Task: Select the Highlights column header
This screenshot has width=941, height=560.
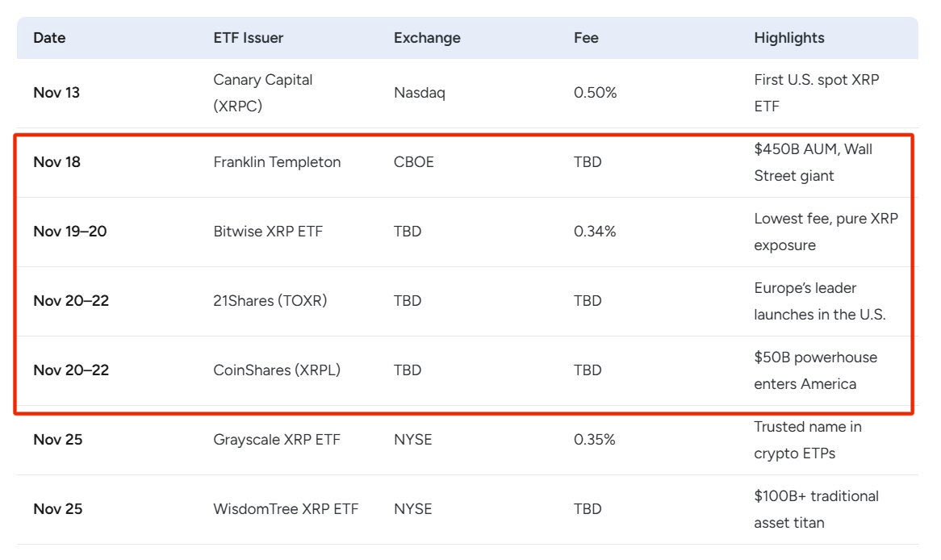Action: [x=789, y=38]
